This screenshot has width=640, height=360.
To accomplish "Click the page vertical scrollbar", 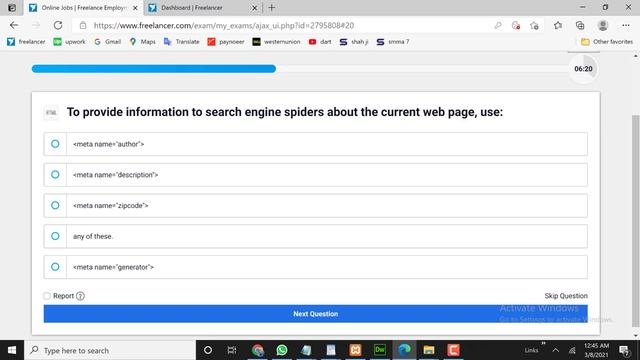I will click(x=636, y=220).
